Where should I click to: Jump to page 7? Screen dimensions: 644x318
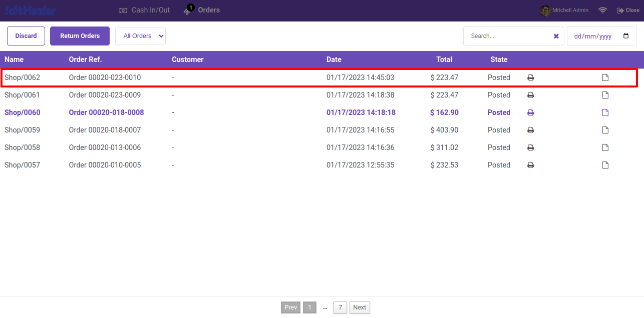[340, 307]
